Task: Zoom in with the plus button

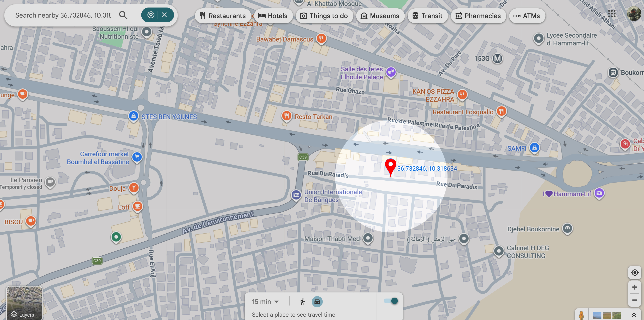Action: (635, 287)
